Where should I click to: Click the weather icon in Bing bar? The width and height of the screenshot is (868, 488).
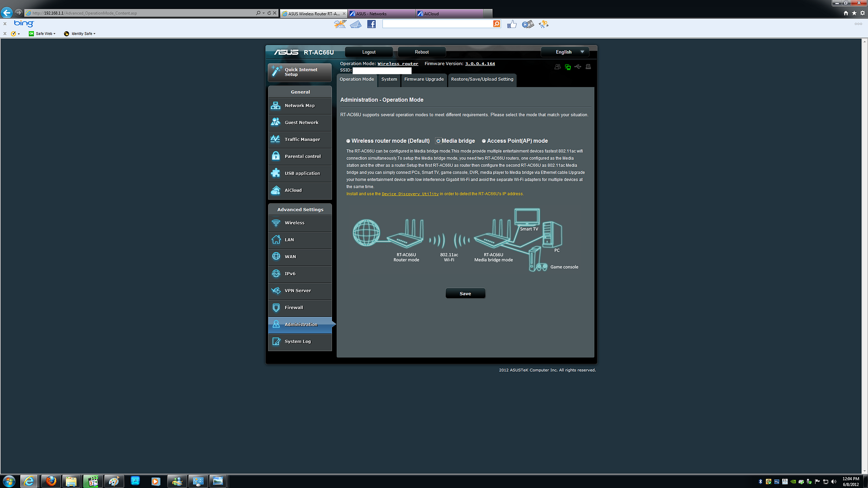pos(340,24)
